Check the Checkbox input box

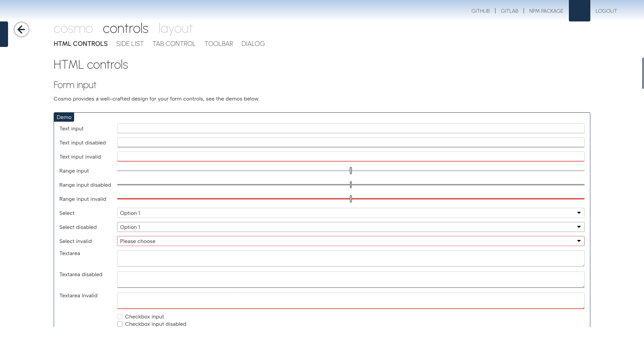[x=120, y=316]
